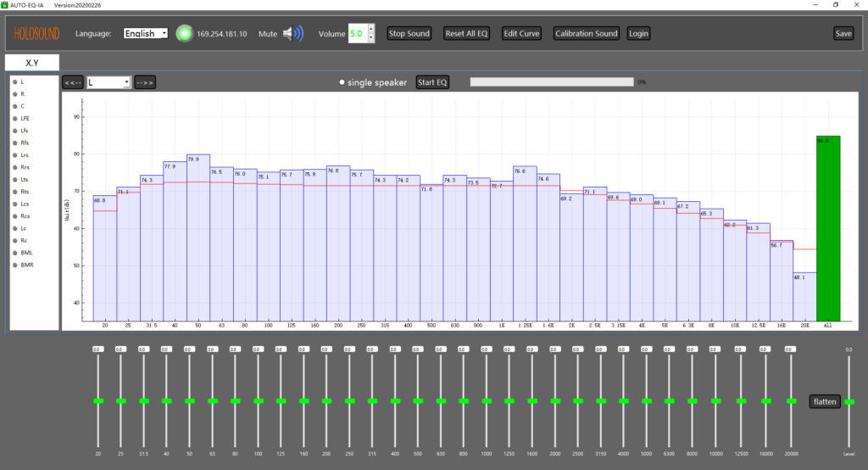
Task: Click the Volume value input field
Action: point(356,34)
